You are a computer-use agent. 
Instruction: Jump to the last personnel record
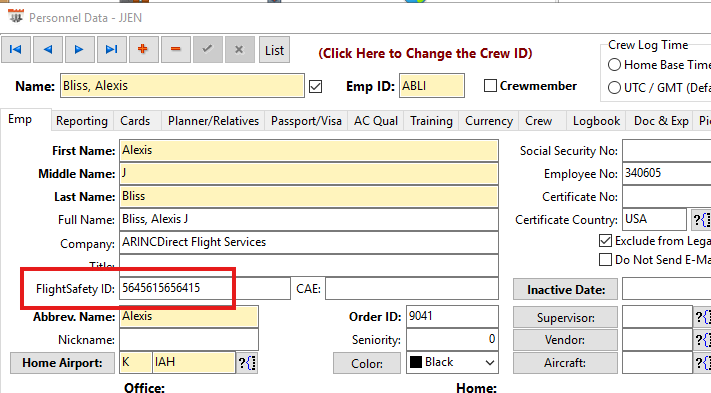[112, 50]
